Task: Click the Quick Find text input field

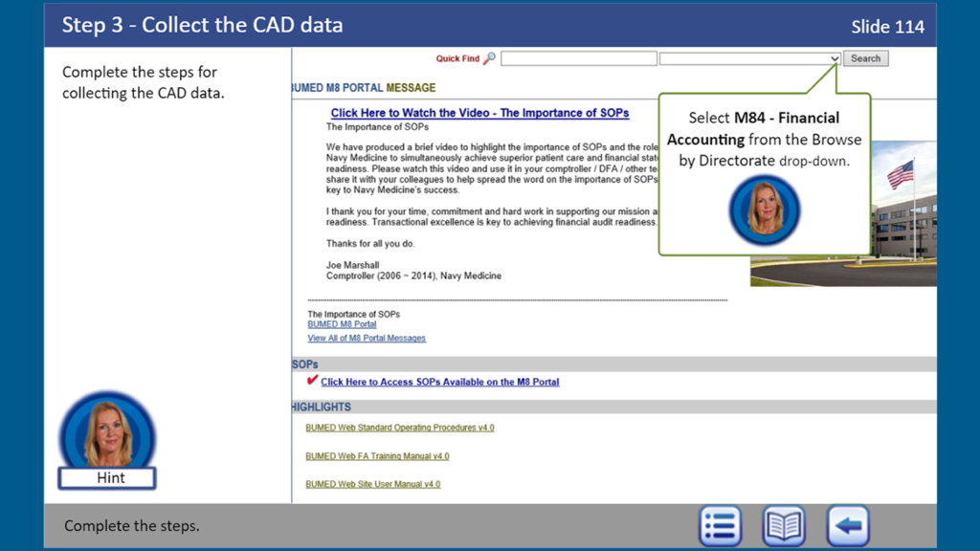Action: (578, 58)
